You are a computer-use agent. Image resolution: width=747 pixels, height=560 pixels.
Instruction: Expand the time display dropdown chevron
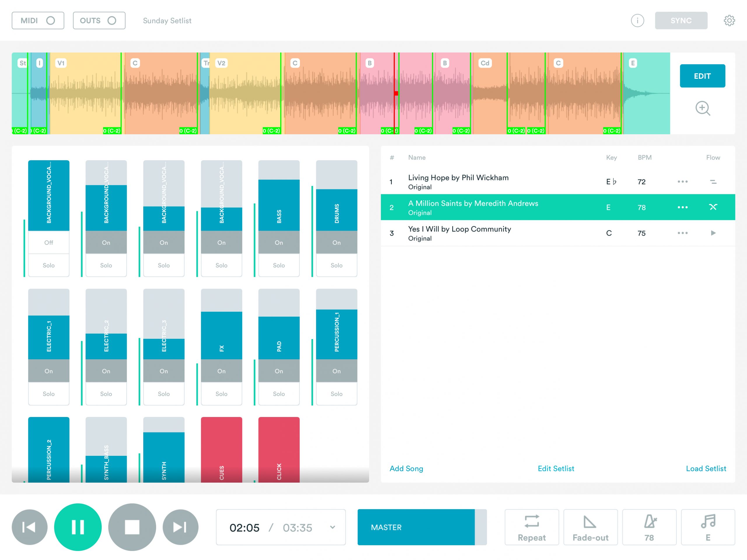click(333, 527)
